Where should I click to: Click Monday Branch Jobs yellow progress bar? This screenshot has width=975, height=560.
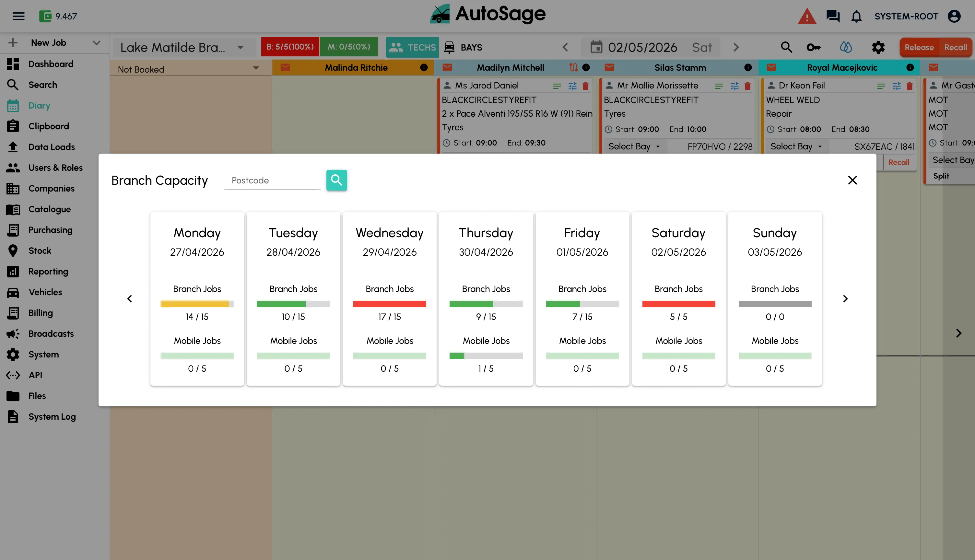197,304
